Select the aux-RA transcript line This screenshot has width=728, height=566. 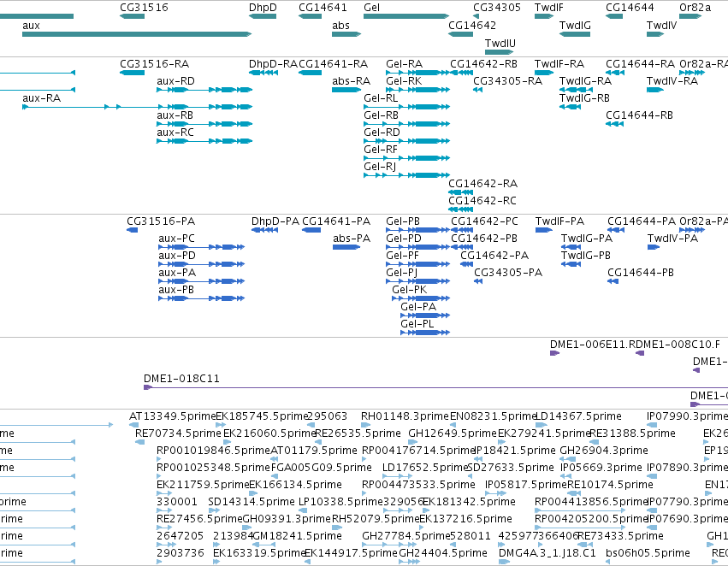tap(137, 107)
